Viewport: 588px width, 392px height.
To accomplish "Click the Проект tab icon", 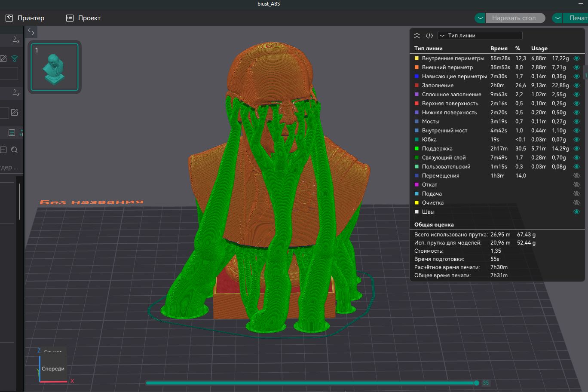I will [x=70, y=18].
